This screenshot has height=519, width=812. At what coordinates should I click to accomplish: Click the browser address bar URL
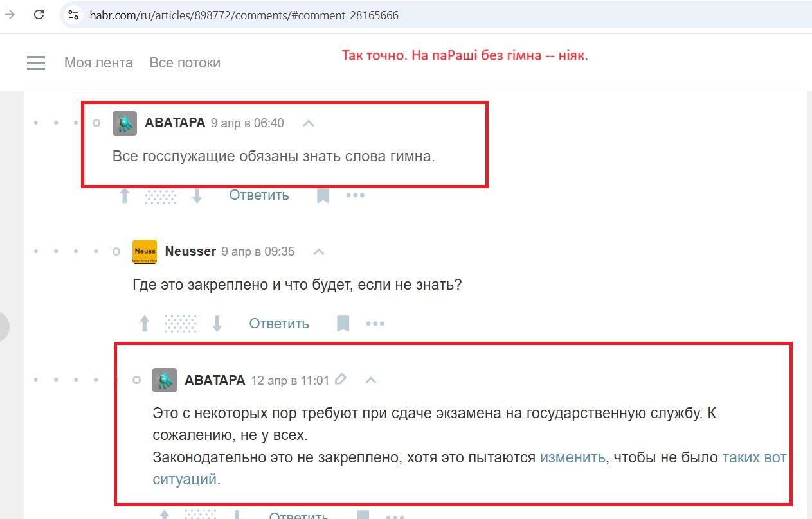(x=244, y=15)
